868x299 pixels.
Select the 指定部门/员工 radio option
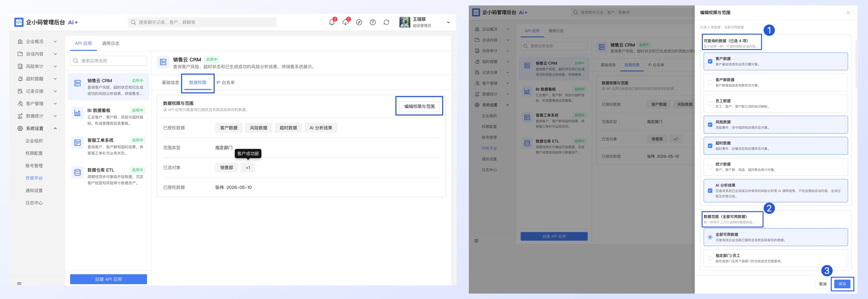click(710, 258)
